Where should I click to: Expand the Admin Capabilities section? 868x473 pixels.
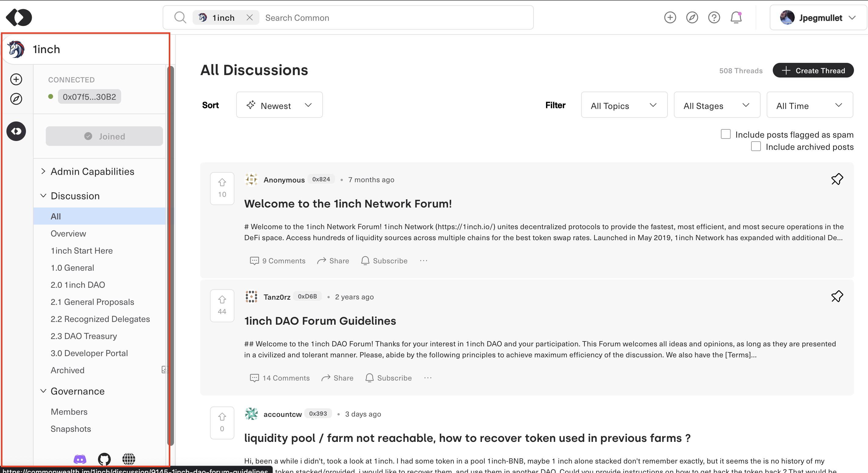92,172
